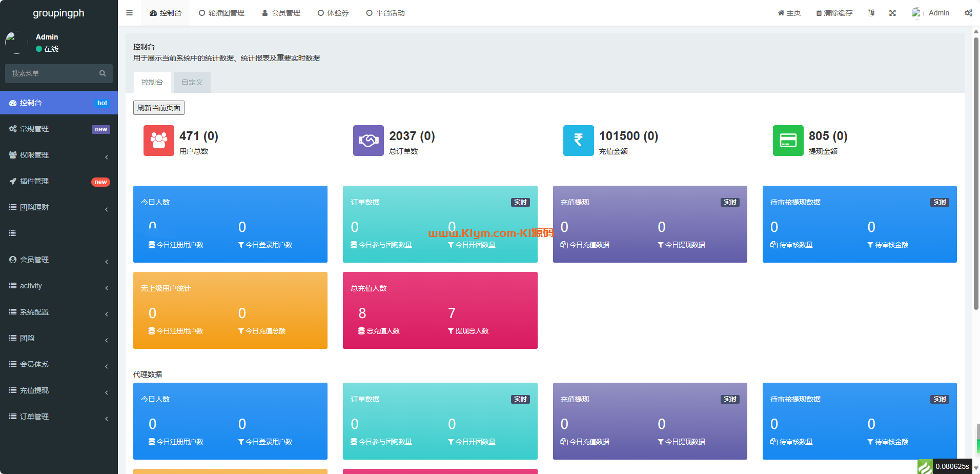Expand the 权限管理 sidebar menu

click(58, 155)
